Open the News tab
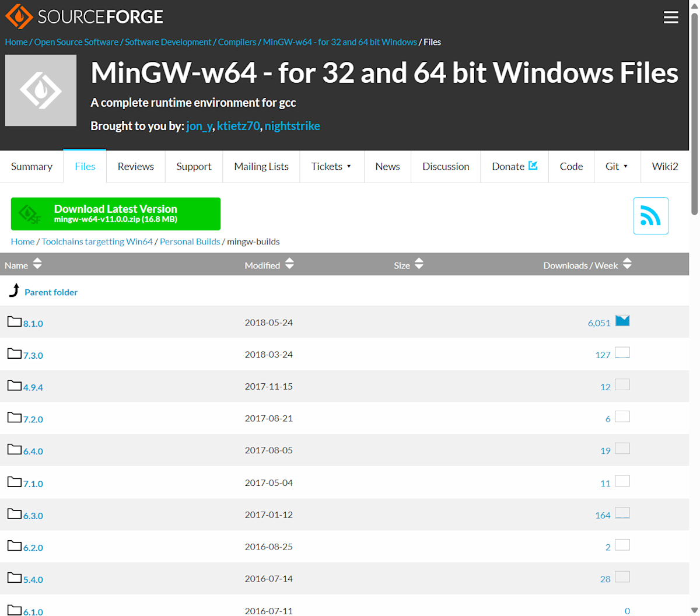The image size is (700, 616). [x=387, y=166]
